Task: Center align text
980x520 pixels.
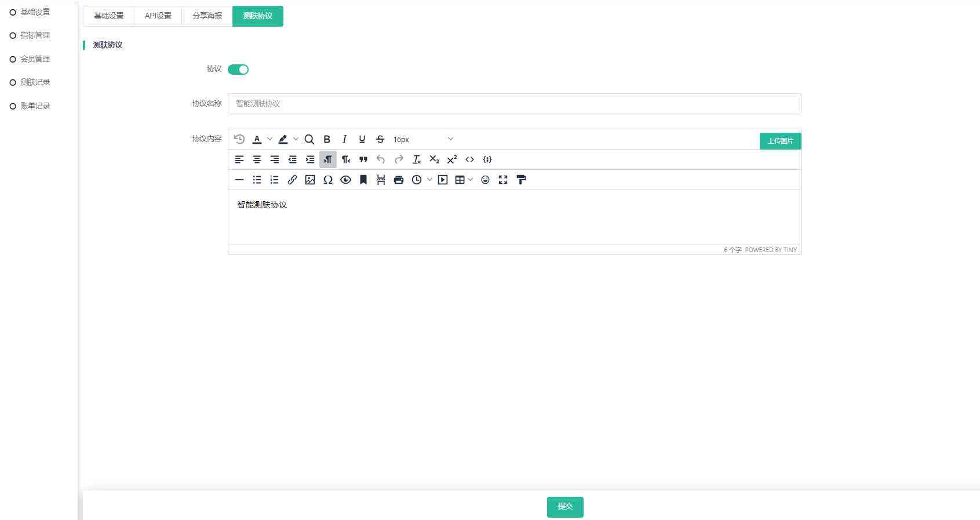Action: [257, 159]
